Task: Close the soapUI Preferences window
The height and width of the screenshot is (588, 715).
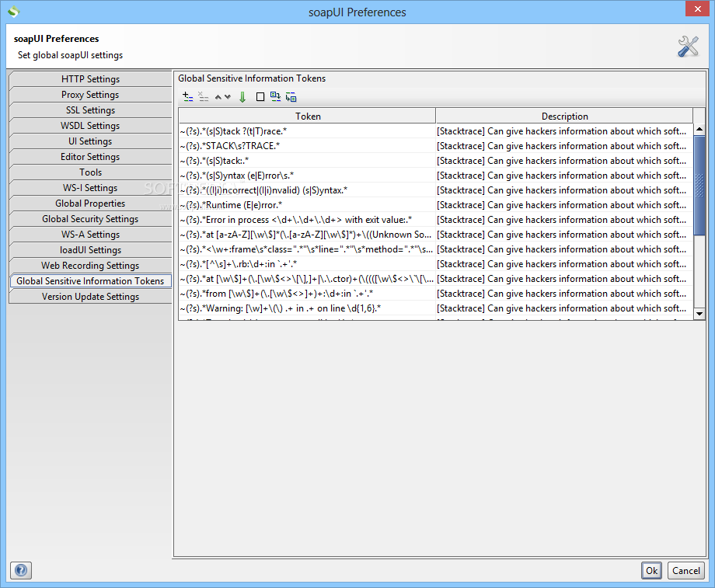Action: click(697, 9)
